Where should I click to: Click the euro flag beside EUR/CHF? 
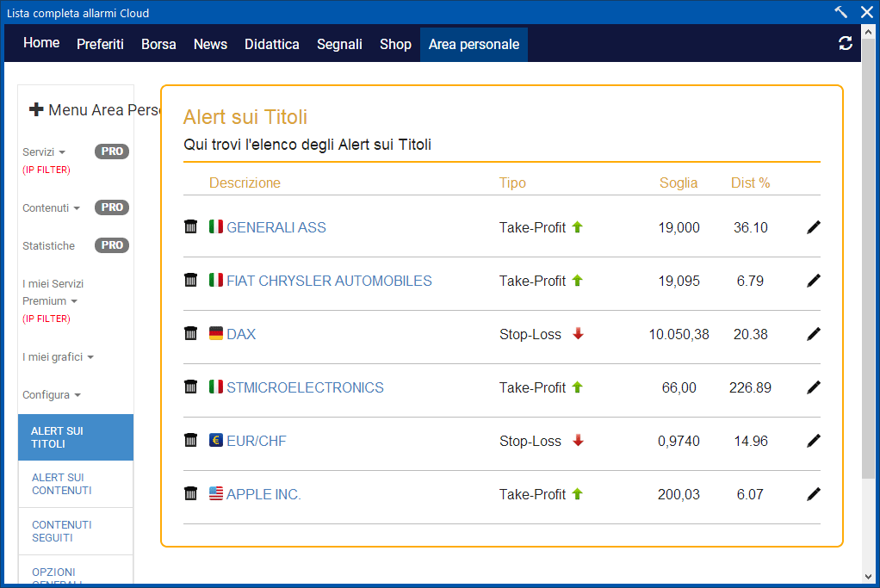(x=216, y=440)
